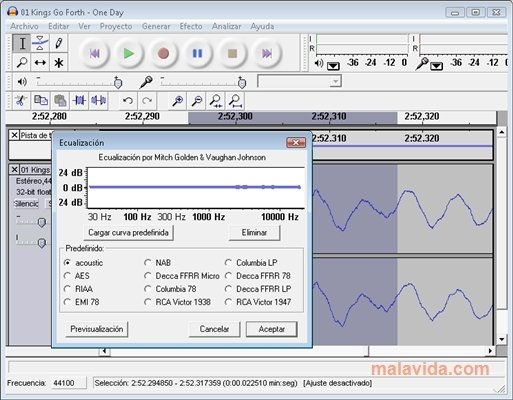Image resolution: width=513 pixels, height=400 pixels.
Task: Select the Multi-tool asterisk
Action: (59, 62)
